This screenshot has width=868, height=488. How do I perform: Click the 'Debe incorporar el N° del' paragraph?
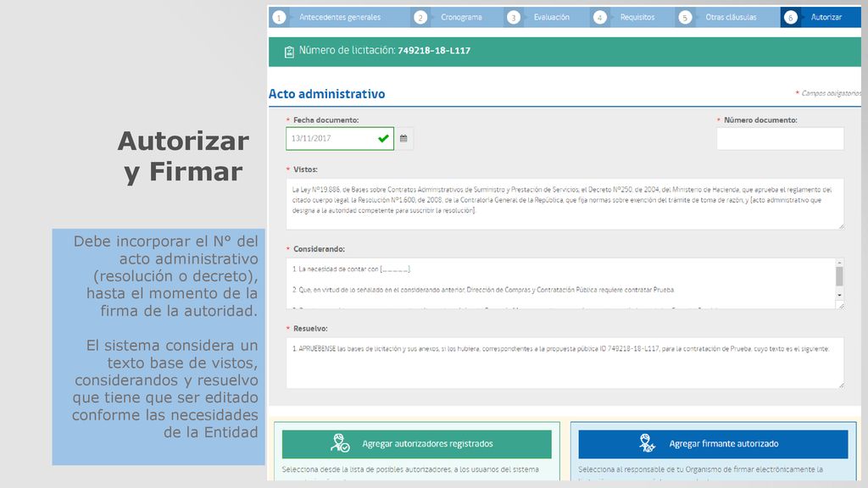[x=167, y=276]
